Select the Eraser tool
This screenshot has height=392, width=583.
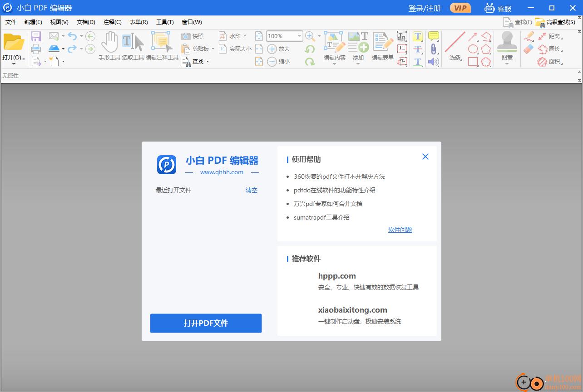(x=529, y=49)
